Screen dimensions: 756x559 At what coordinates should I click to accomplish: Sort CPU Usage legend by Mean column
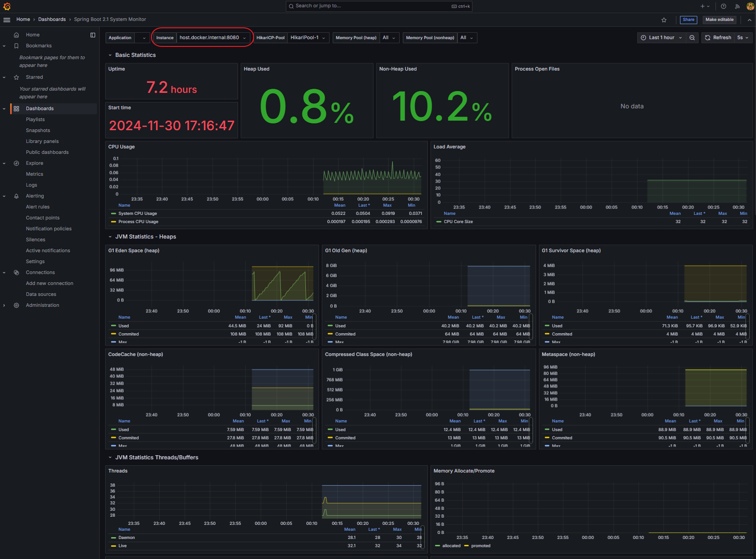(340, 205)
